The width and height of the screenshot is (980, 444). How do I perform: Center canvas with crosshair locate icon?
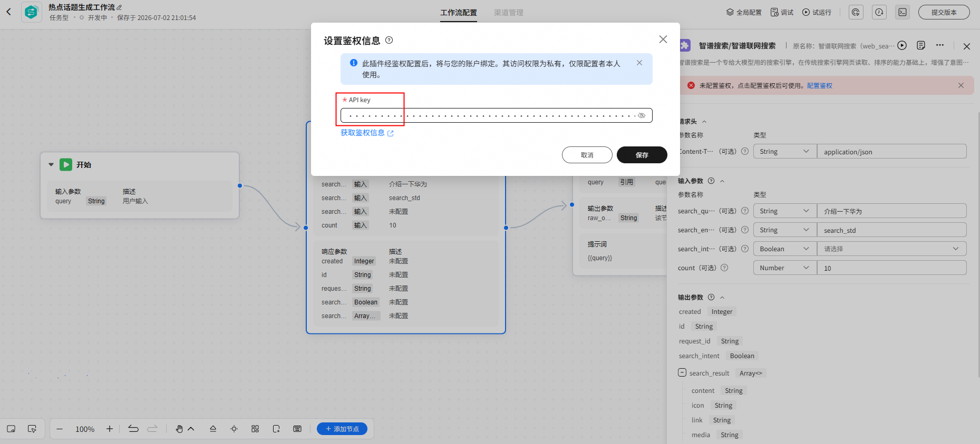point(234,429)
